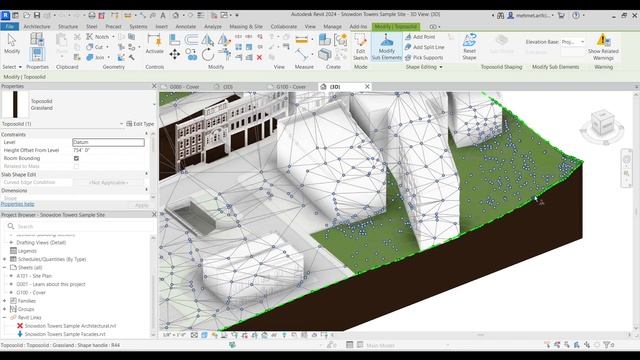Viewport: 640px width, 360px height.
Task: Select the Rotate tool icon
Action: 208,54
